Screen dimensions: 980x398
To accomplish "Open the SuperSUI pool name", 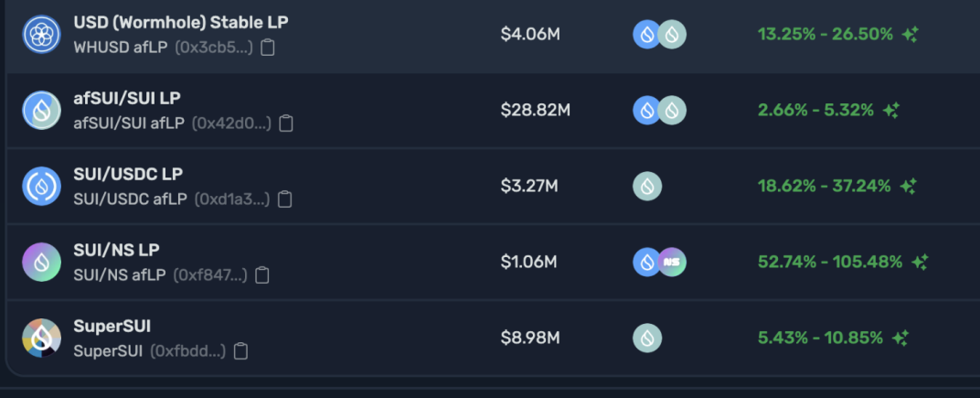I will (x=112, y=326).
